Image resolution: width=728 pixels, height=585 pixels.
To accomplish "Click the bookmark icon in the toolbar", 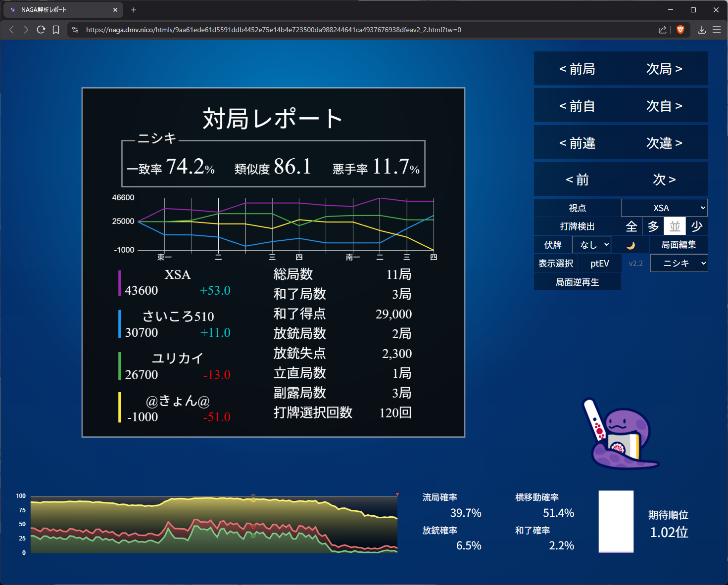I will (x=56, y=30).
